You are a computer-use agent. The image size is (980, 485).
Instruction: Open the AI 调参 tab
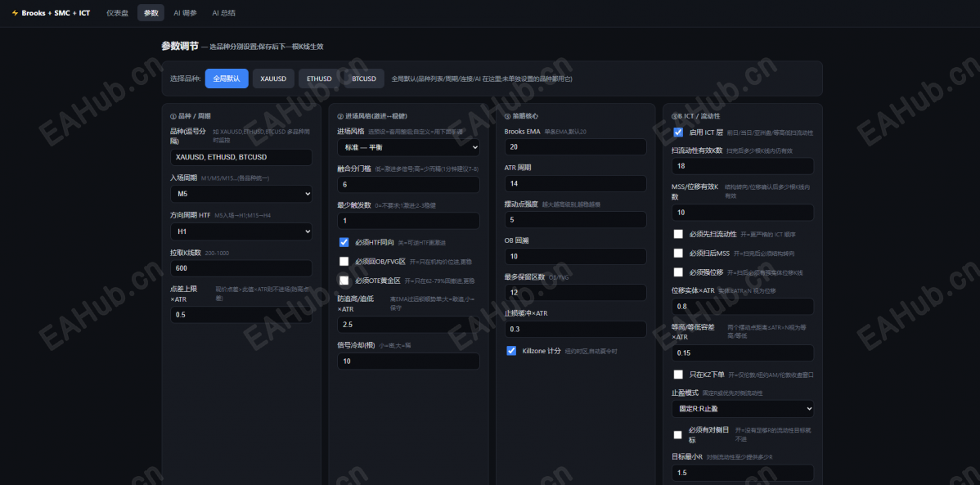(185, 12)
